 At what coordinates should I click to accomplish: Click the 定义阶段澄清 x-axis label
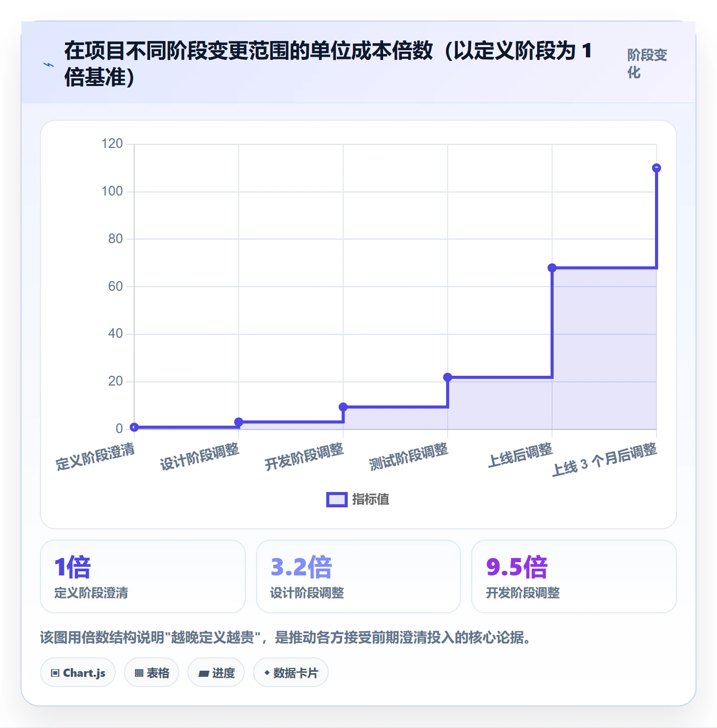click(x=95, y=457)
